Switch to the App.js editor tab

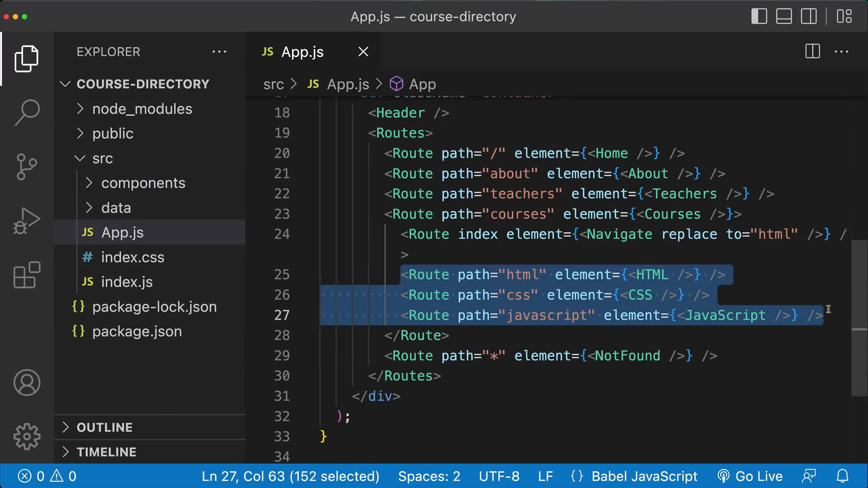(302, 52)
